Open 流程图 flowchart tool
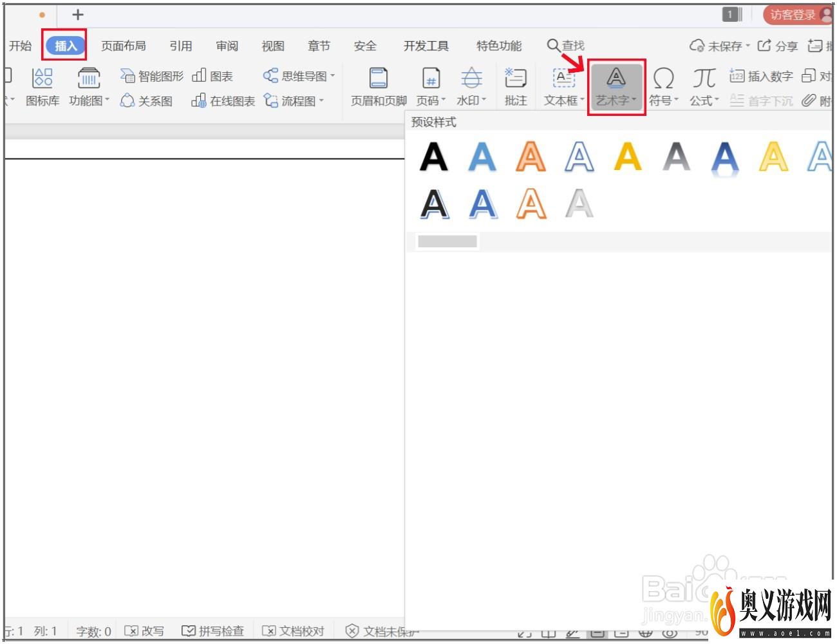 (294, 101)
